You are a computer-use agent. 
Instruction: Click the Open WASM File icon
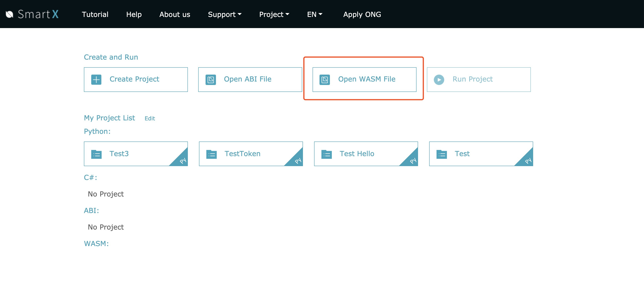pos(325,80)
